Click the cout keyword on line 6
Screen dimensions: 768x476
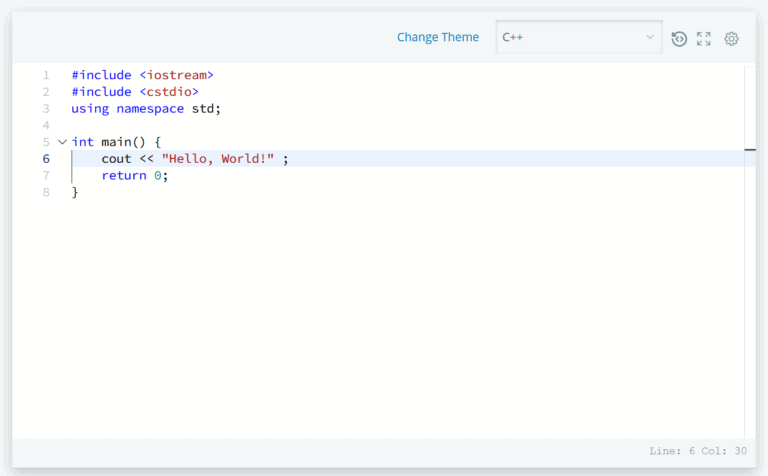[117, 159]
